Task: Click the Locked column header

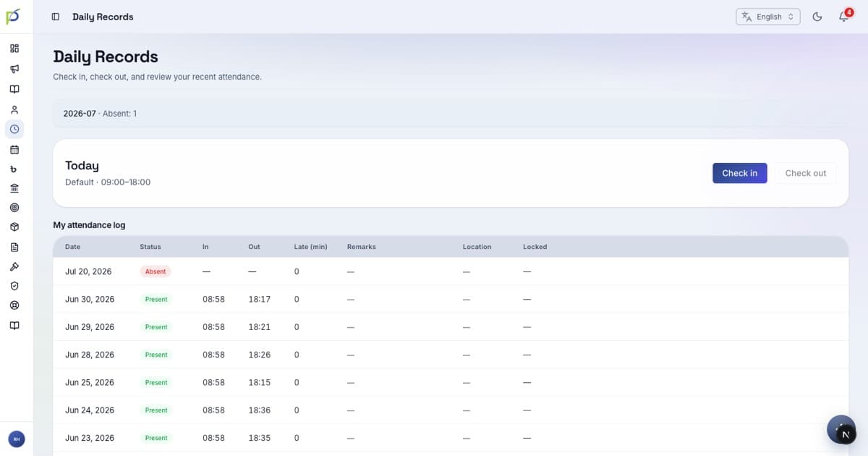Action: 535,247
